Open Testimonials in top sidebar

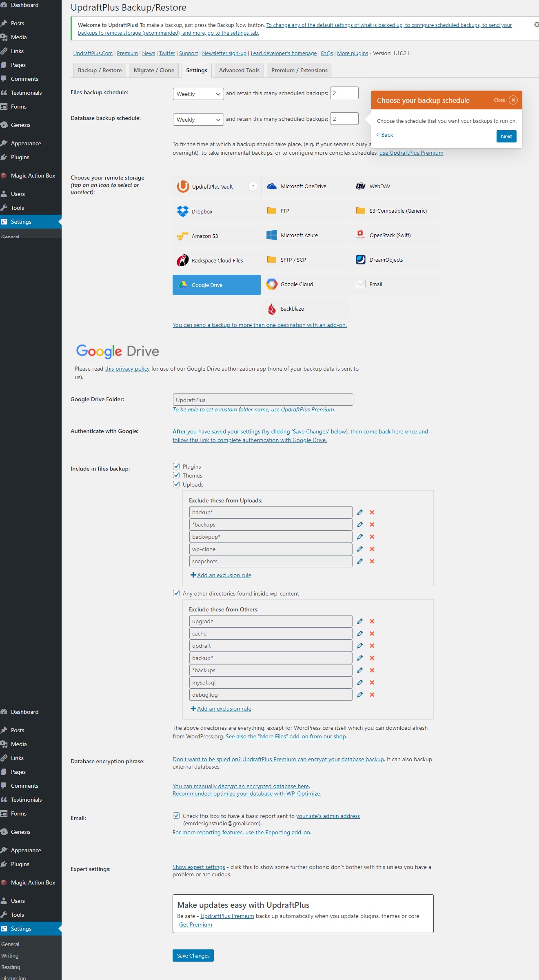[x=31, y=93]
